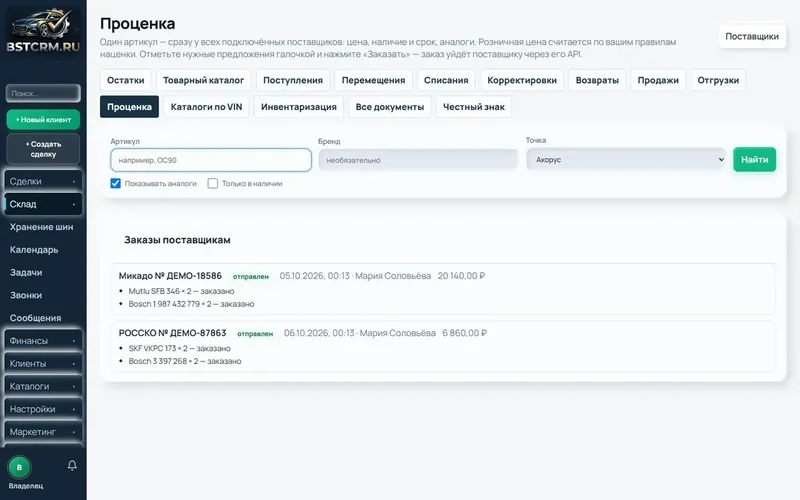Tick the Только в наличии checkbox
This screenshot has width=800, height=500.
213,183
